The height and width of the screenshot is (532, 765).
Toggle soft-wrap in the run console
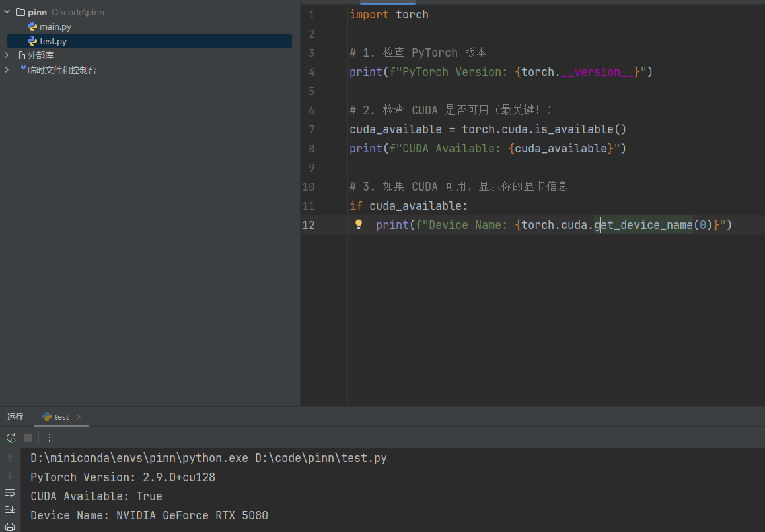coord(10,493)
